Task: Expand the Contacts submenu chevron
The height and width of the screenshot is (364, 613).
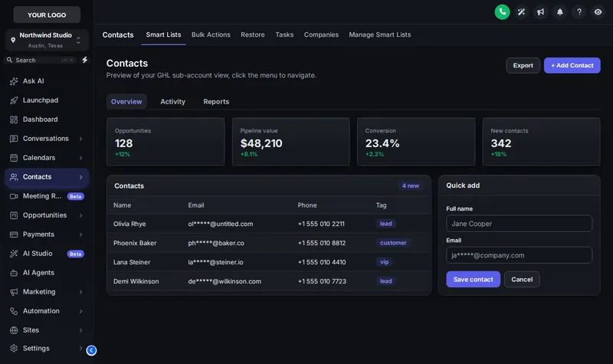Action: click(x=81, y=177)
